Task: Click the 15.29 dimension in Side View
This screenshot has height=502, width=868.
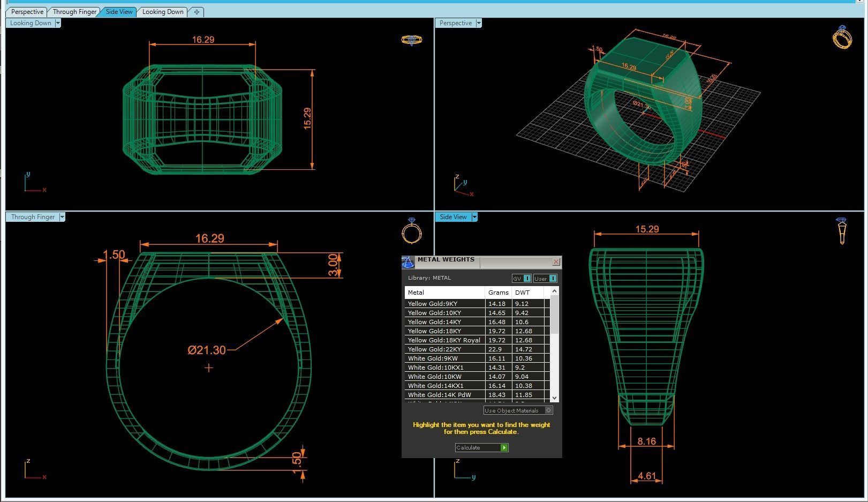Action: [x=647, y=229]
